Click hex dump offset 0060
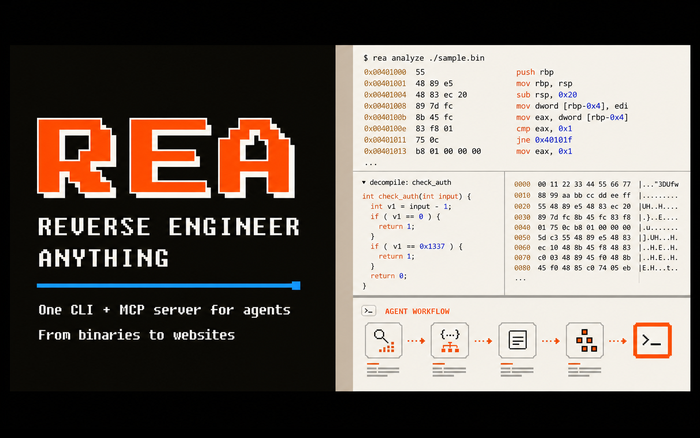 [x=522, y=247]
